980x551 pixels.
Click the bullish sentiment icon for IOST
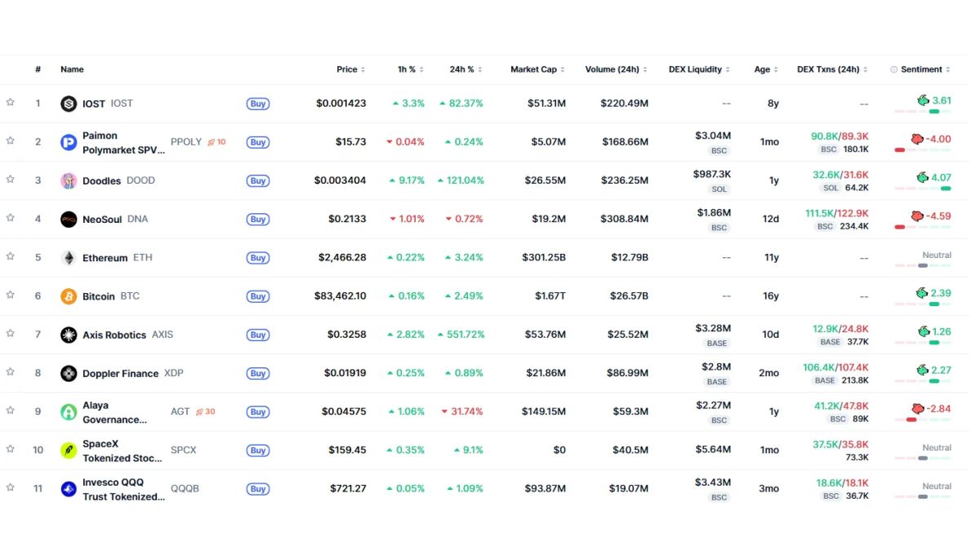click(923, 100)
